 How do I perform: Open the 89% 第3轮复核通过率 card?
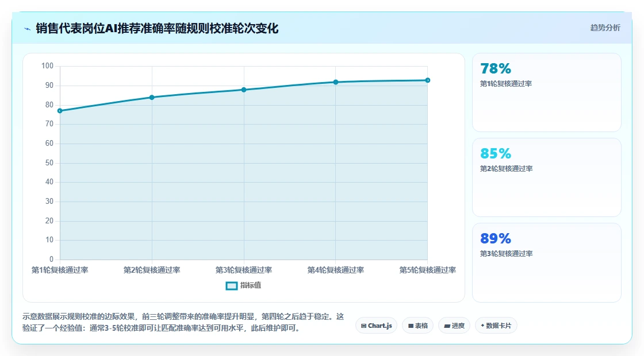tap(547, 262)
